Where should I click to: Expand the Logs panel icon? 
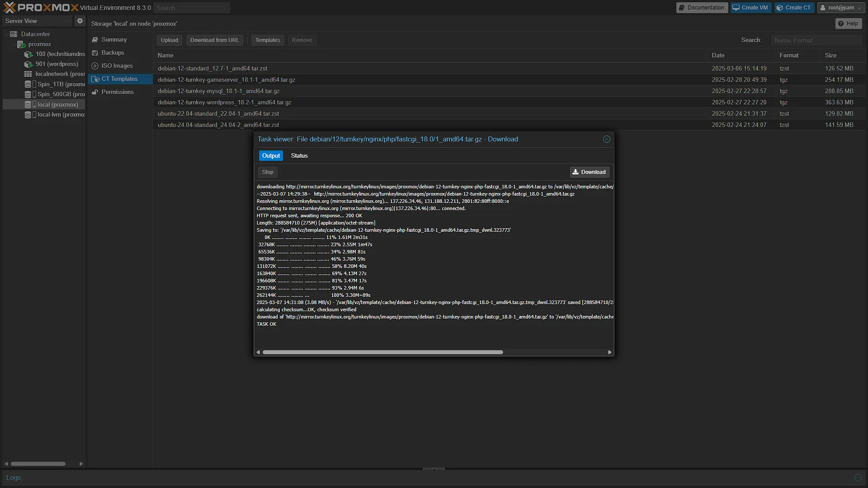tap(858, 478)
